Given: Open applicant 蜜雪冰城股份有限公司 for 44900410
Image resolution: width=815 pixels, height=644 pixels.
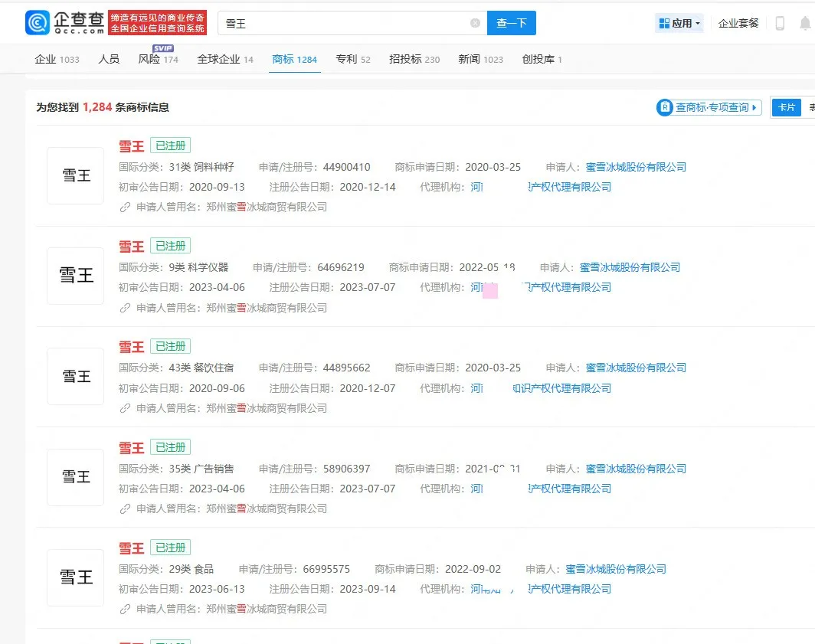Looking at the screenshot, I should 636,168.
